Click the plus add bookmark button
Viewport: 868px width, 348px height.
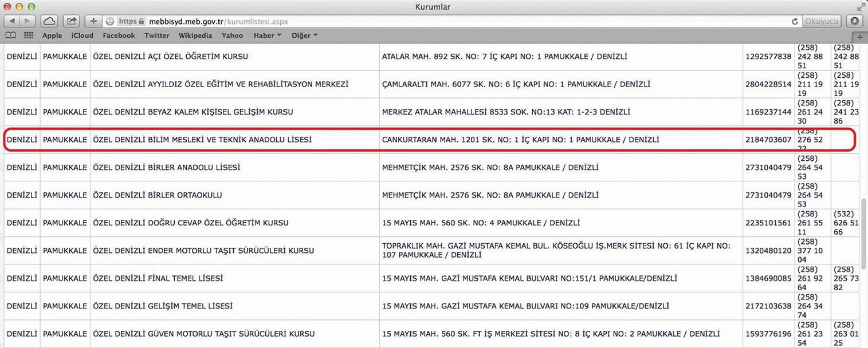93,21
